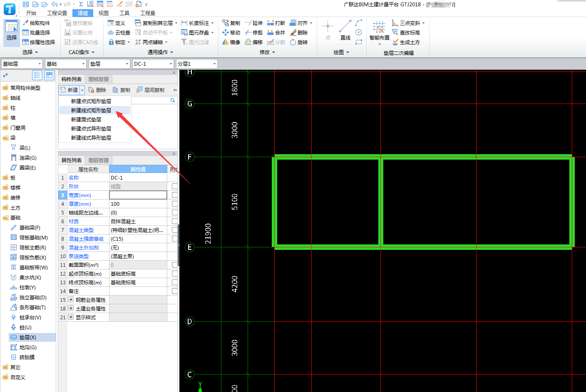Select 筏板基础(M) in tree
The width and height of the screenshot is (586, 392).
coord(29,237)
